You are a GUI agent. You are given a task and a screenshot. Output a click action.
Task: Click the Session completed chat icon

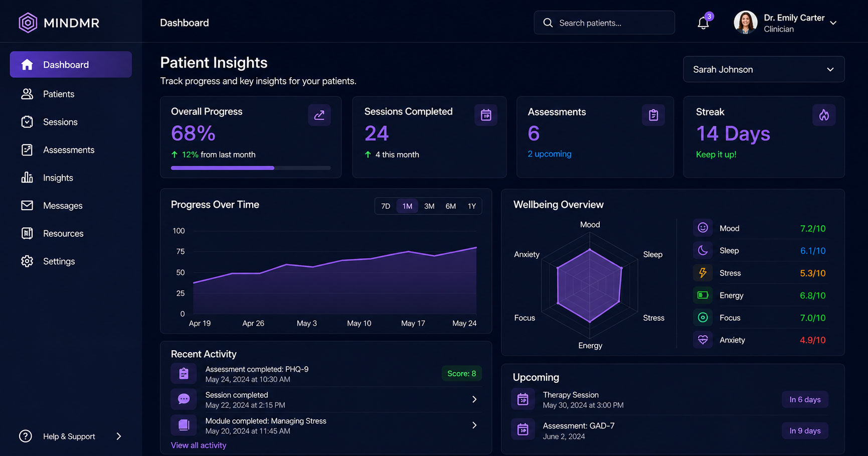[184, 399]
